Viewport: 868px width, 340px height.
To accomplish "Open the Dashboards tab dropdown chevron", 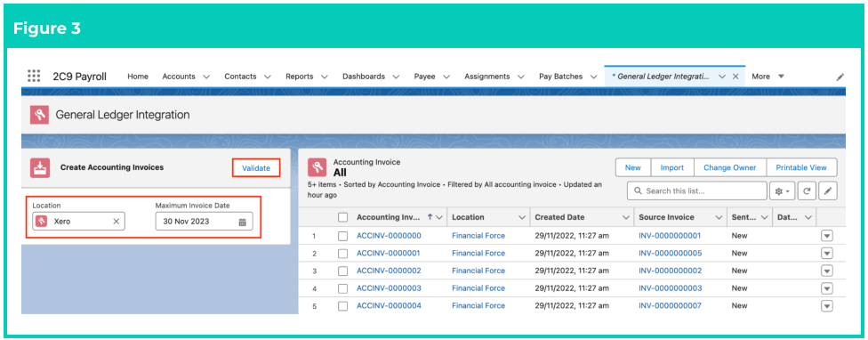I will (x=397, y=77).
